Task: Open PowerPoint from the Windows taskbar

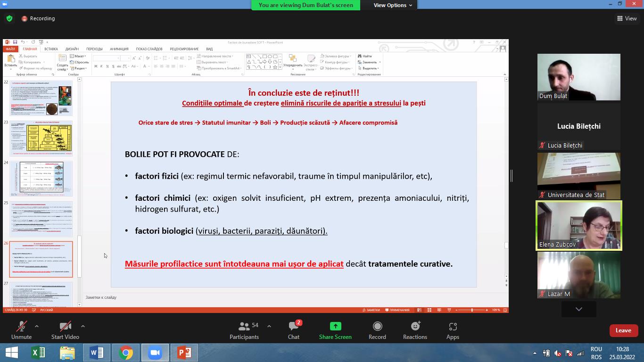Action: point(184,353)
